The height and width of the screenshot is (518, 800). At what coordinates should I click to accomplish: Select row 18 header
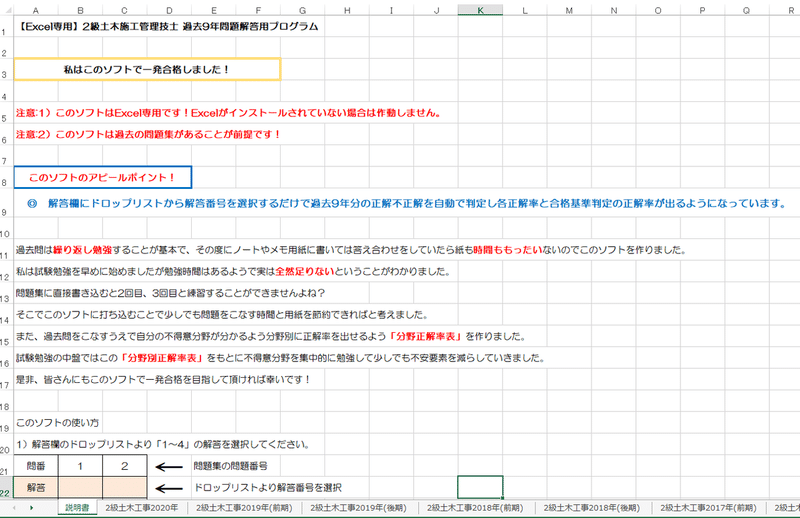point(6,401)
